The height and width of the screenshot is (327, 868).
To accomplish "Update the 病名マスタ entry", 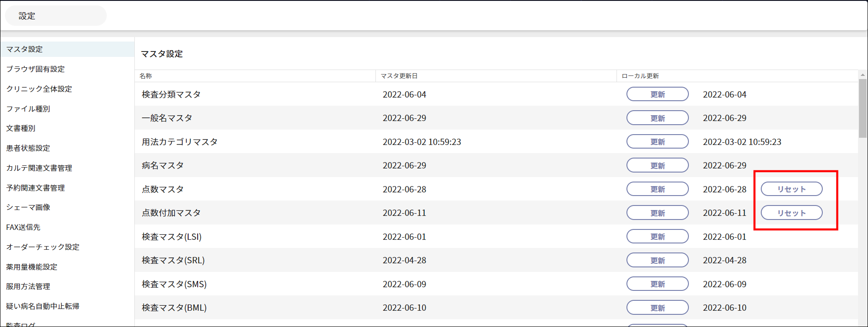I will click(657, 165).
